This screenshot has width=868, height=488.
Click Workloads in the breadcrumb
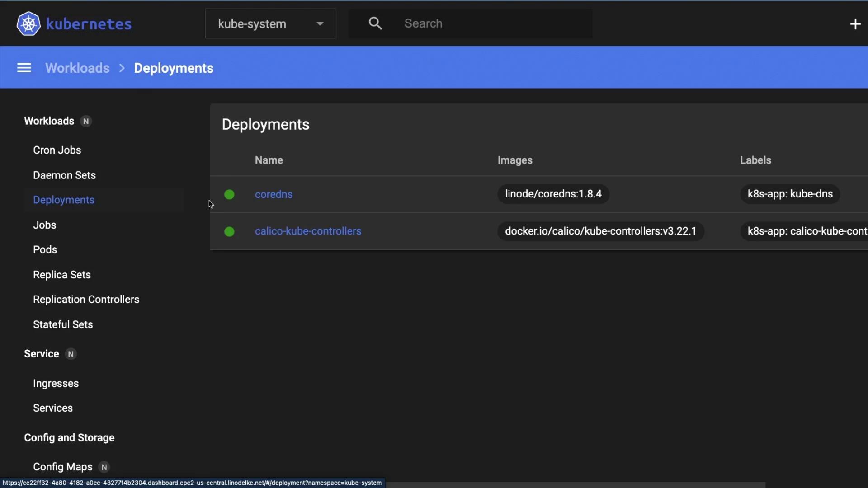coord(77,68)
